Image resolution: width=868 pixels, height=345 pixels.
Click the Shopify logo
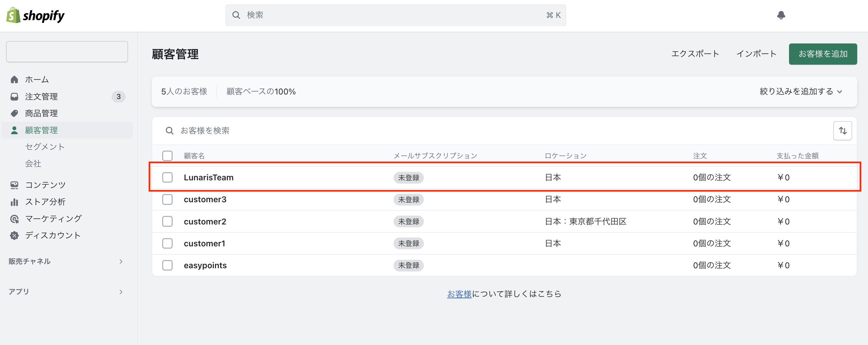click(x=35, y=15)
